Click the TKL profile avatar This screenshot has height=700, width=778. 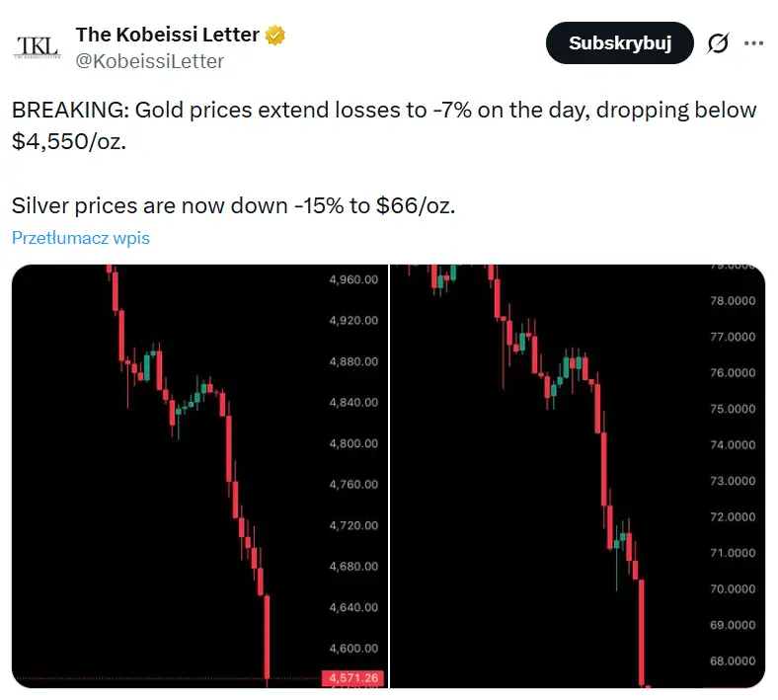pyautogui.click(x=38, y=46)
